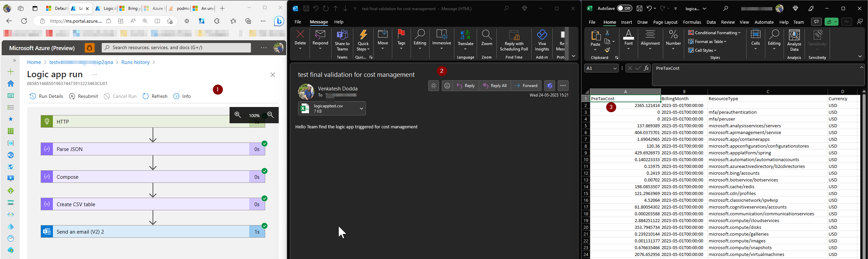This screenshot has width=868, height=259.
Task: Collapse the Outlook message ribbon
Action: [573, 56]
